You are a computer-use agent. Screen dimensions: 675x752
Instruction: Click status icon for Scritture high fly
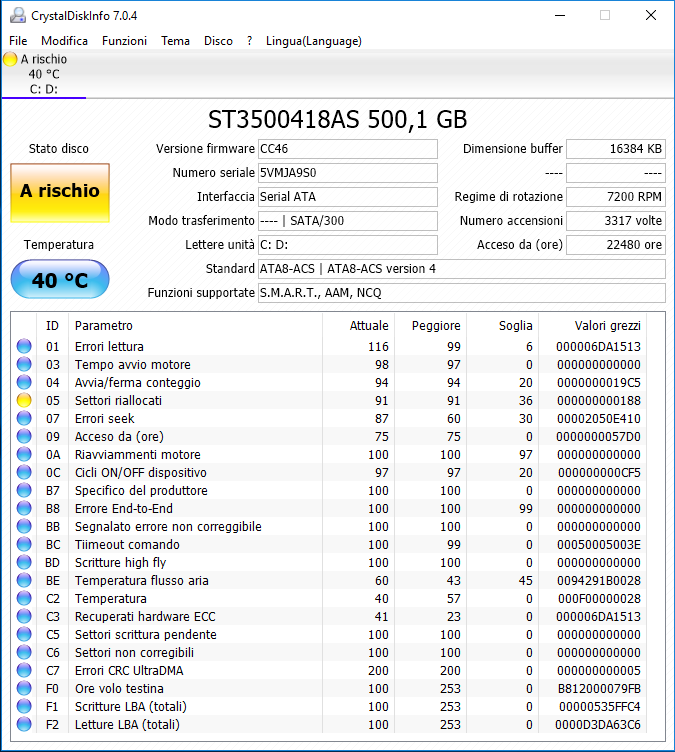point(24,562)
